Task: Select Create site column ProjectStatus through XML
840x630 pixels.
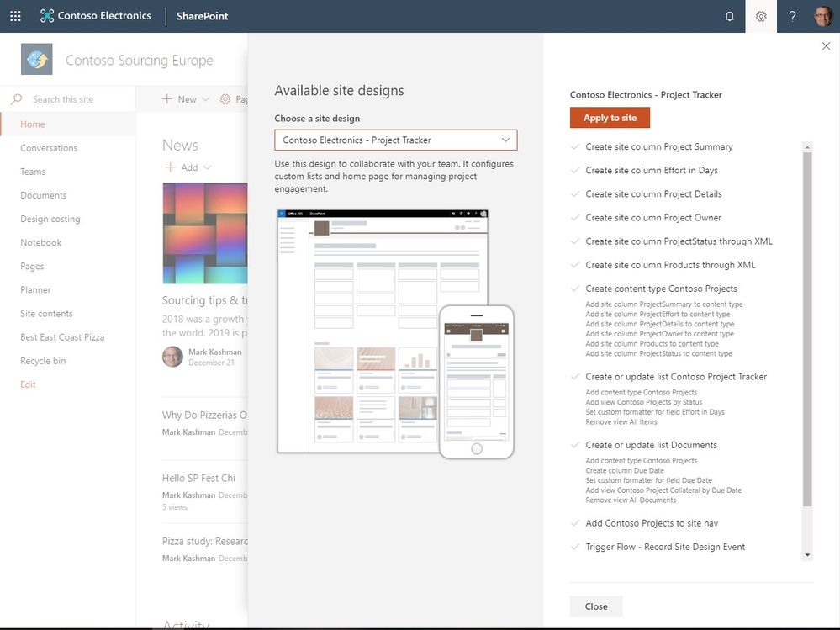Action: click(679, 241)
